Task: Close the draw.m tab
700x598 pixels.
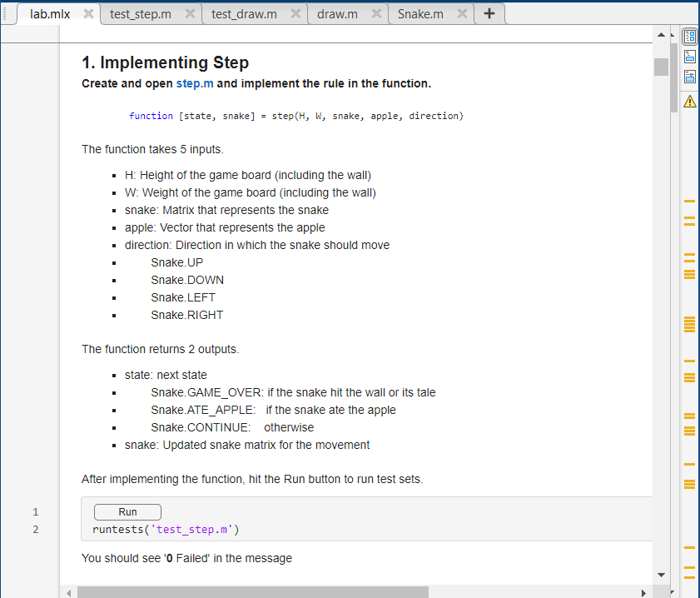Action: point(375,13)
